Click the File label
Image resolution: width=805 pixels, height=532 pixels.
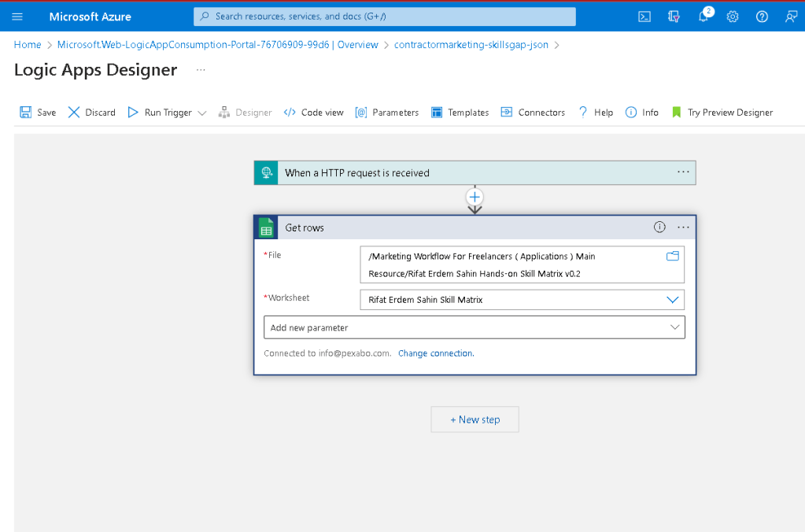pyautogui.click(x=272, y=255)
